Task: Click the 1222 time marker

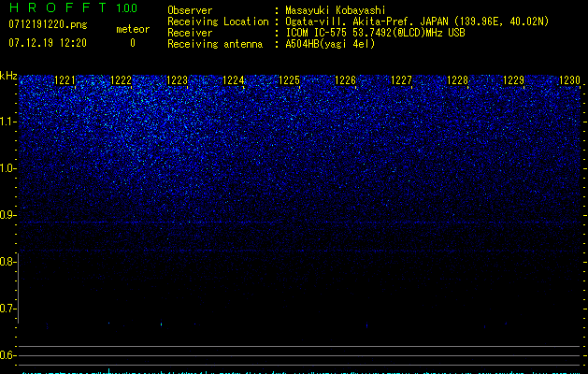Action: click(x=122, y=80)
